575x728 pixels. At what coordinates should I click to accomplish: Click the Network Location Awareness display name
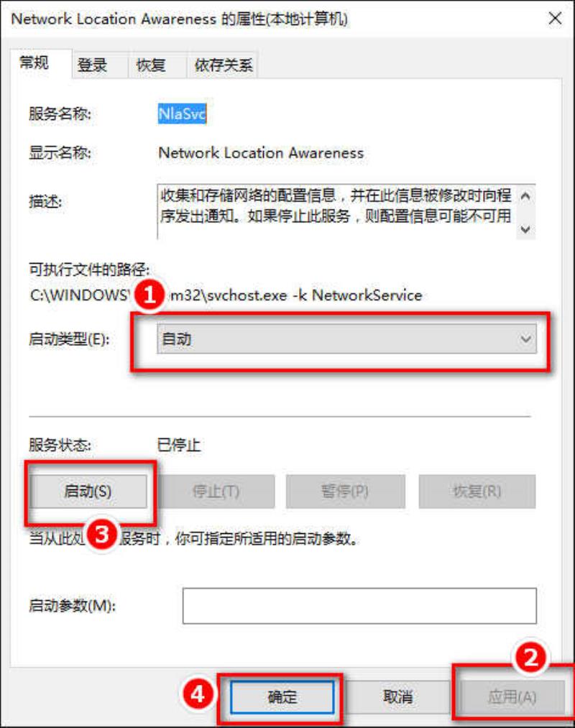261,153
